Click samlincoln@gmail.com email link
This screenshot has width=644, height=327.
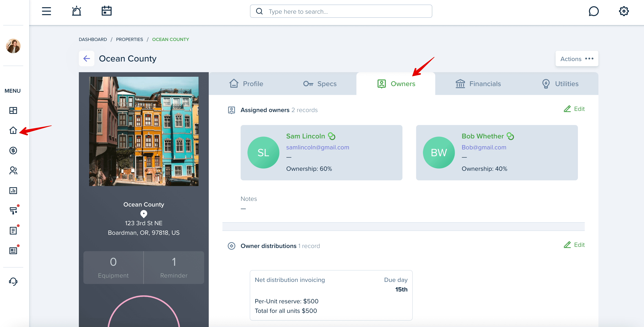[317, 147]
